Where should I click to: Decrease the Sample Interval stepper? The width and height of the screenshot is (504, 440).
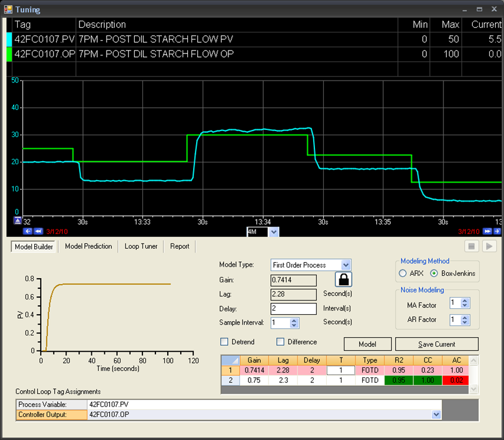(294, 325)
